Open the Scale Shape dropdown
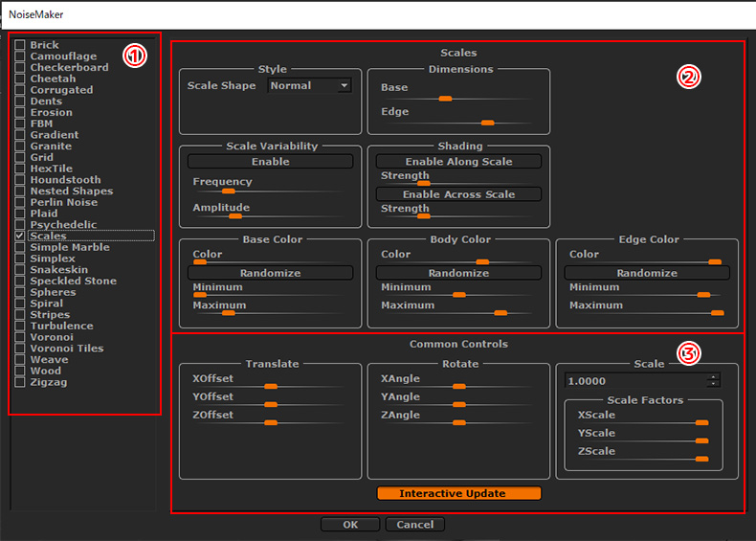Viewport: 756px width, 541px height. point(309,86)
